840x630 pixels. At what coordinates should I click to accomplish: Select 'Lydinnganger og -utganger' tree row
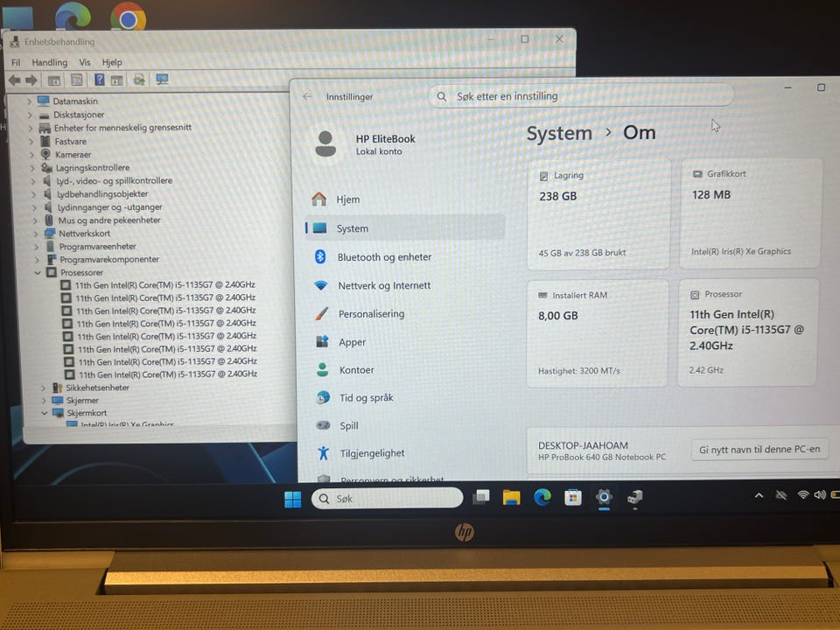tap(109, 207)
